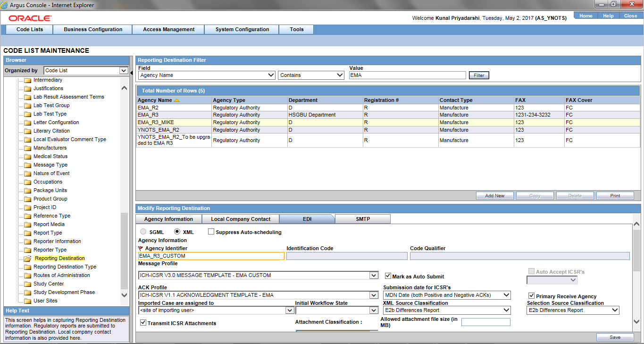
Task: Open the Code Lists menu
Action: point(30,29)
